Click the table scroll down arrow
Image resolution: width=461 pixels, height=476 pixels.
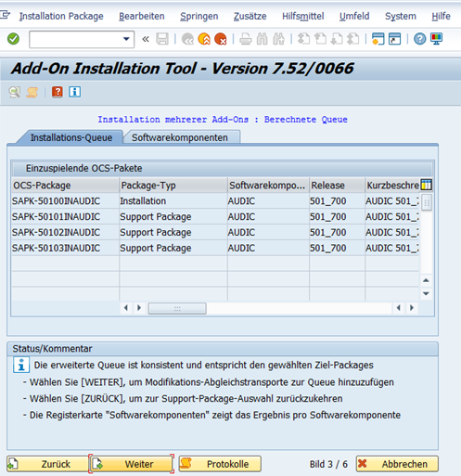(426, 293)
